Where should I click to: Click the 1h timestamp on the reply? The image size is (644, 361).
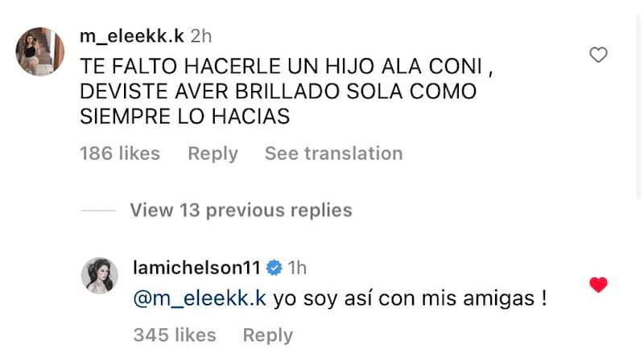[x=297, y=268]
